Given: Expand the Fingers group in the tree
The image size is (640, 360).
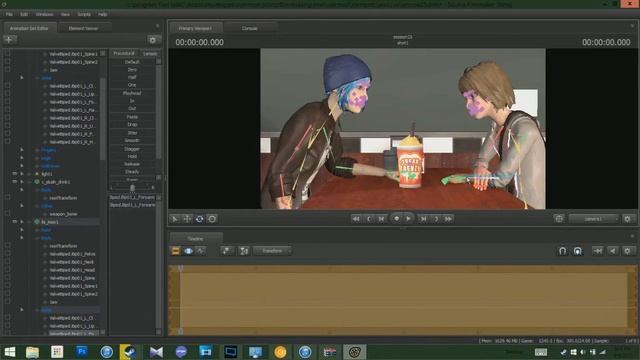Looking at the screenshot, I should pos(22,150).
